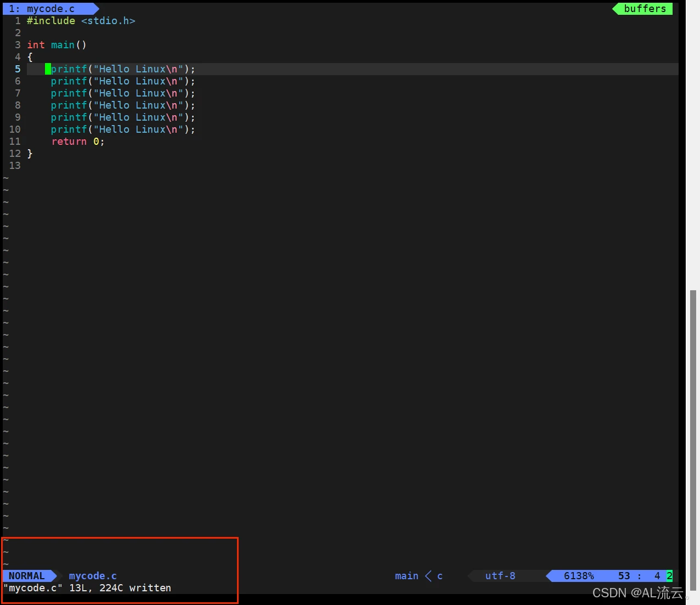Select the mycode.c buffer tab
The image size is (700, 605).
(x=49, y=9)
